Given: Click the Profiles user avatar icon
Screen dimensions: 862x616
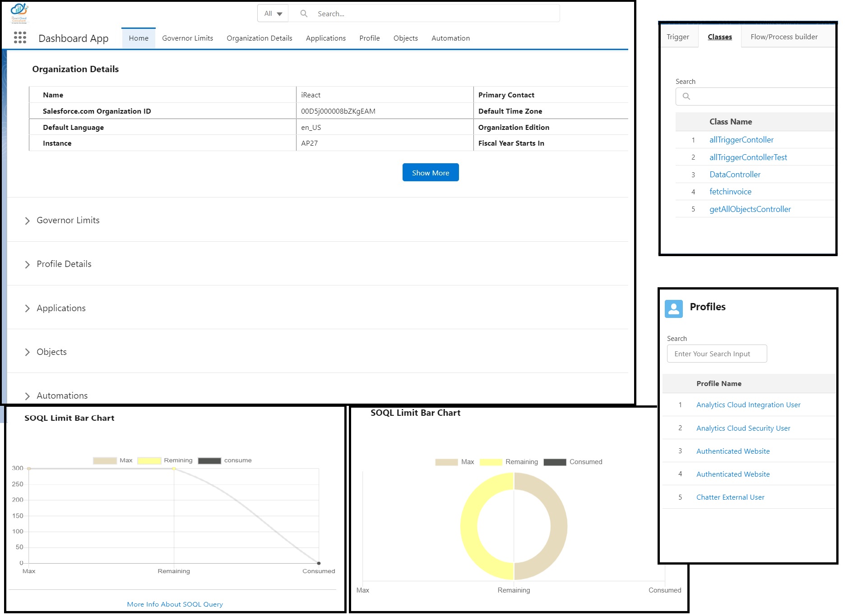Looking at the screenshot, I should pyautogui.click(x=674, y=308).
